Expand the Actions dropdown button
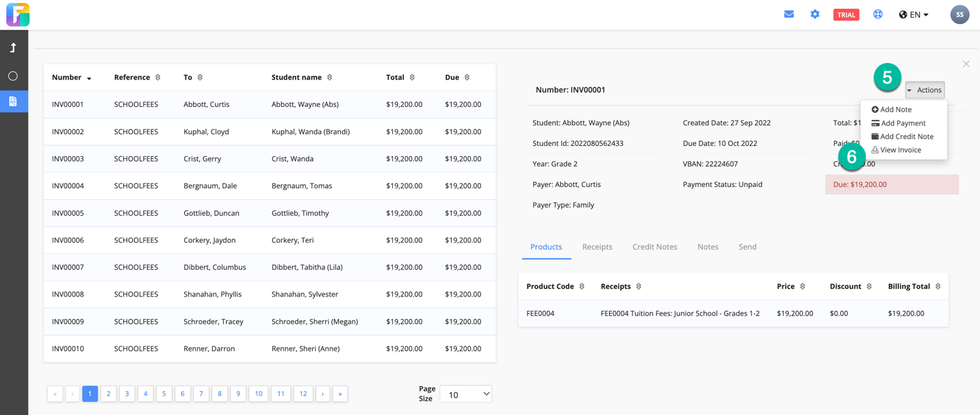This screenshot has height=415, width=980. (925, 90)
